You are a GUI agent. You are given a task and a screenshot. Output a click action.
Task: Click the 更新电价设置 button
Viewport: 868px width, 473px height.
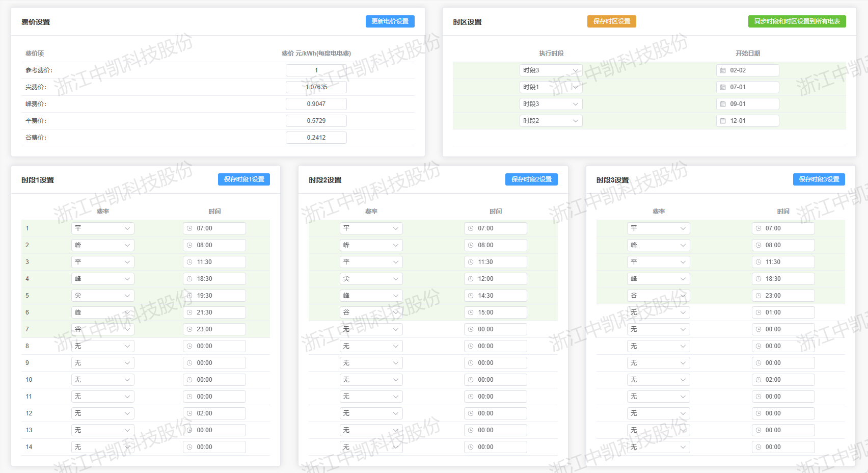pos(390,21)
